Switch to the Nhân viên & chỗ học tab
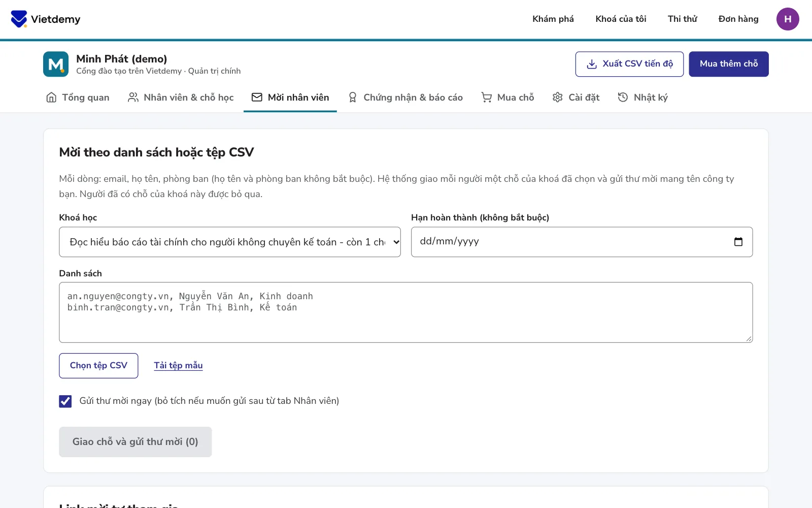812x508 pixels. [x=181, y=98]
